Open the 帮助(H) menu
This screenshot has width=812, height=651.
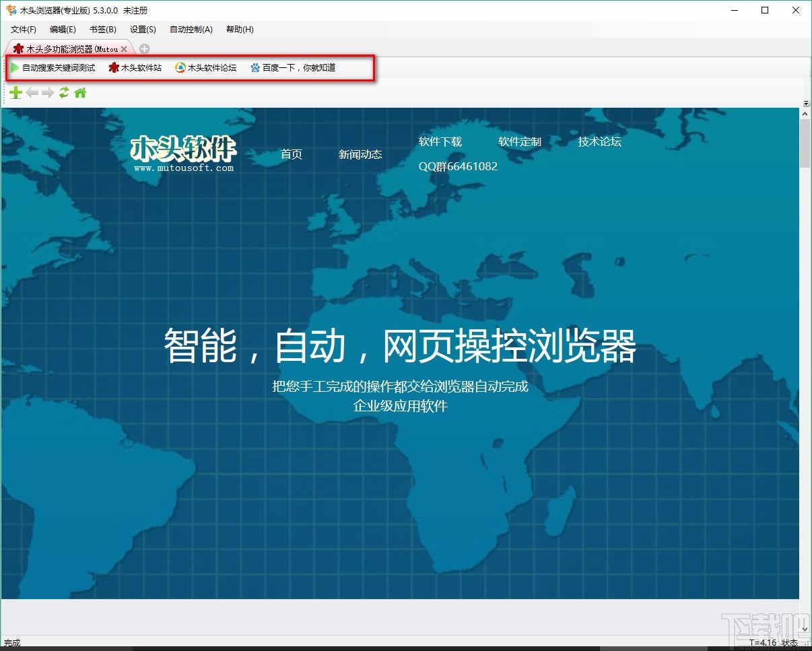(240, 30)
